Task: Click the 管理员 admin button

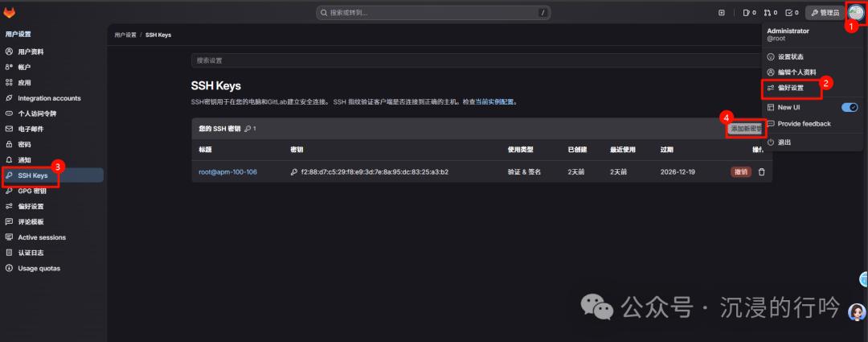Action: click(x=825, y=12)
